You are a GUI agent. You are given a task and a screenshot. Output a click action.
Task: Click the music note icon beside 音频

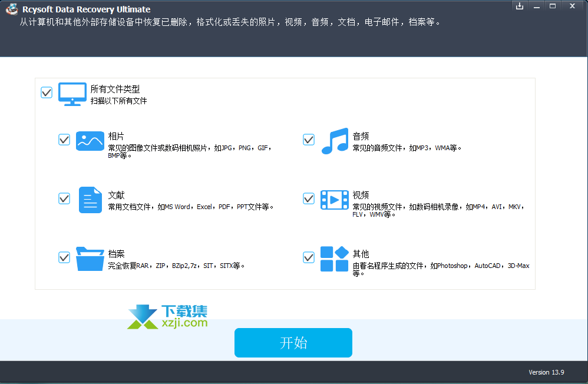[335, 141]
